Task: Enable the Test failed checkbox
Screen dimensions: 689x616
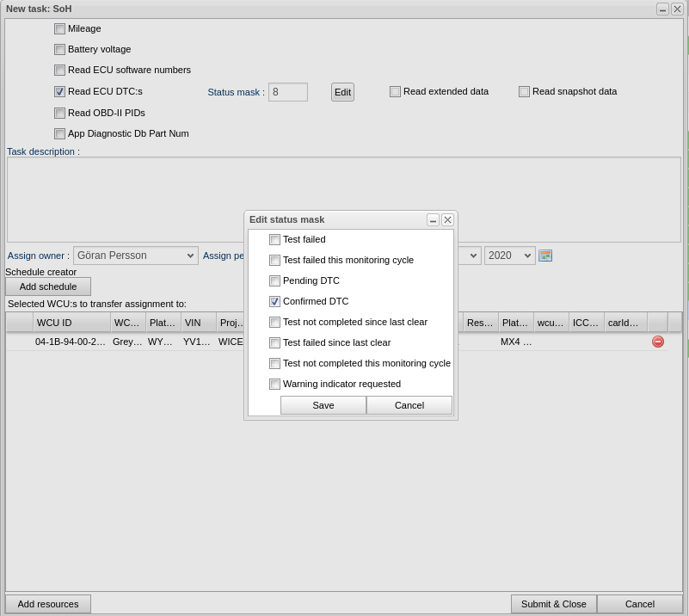Action: pyautogui.click(x=274, y=239)
